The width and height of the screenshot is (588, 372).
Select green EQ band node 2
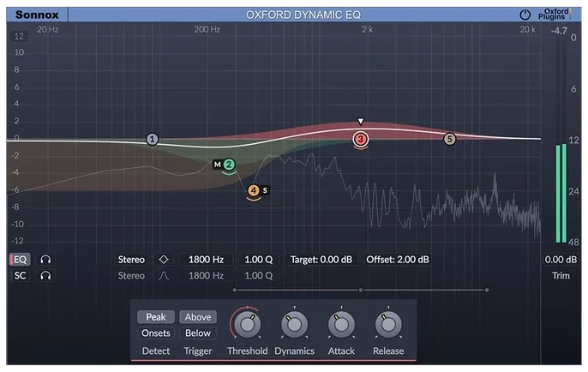click(229, 165)
